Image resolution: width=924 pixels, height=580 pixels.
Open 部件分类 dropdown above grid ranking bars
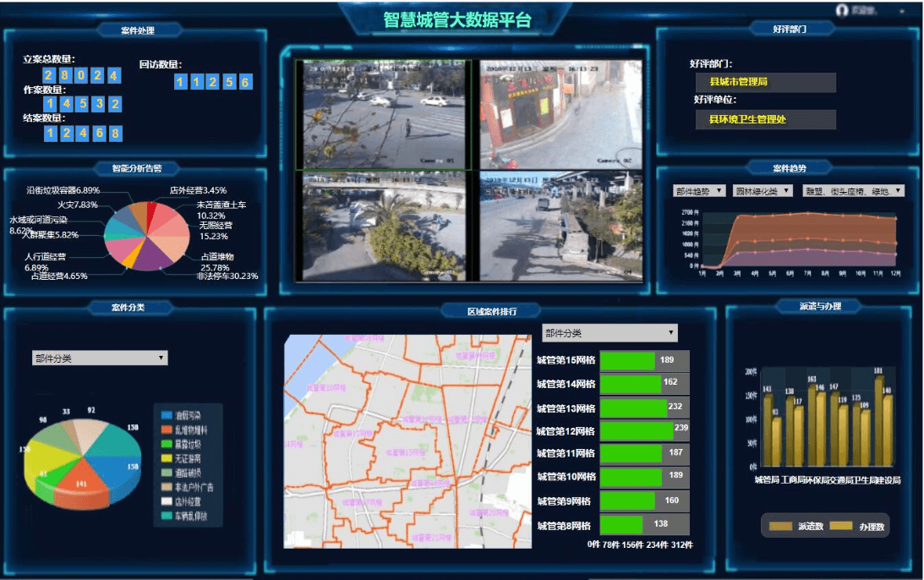(x=610, y=333)
